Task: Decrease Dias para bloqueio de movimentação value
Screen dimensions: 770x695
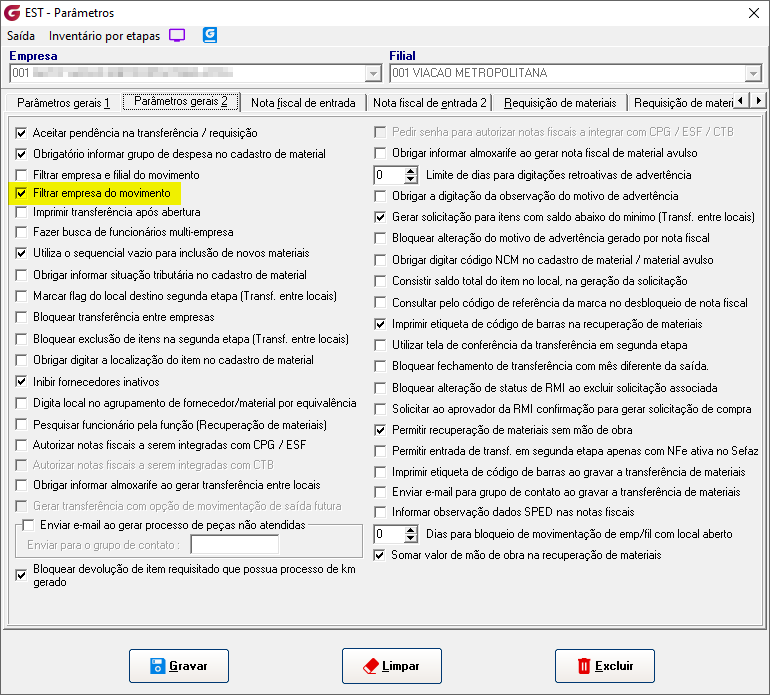Action: [x=411, y=538]
